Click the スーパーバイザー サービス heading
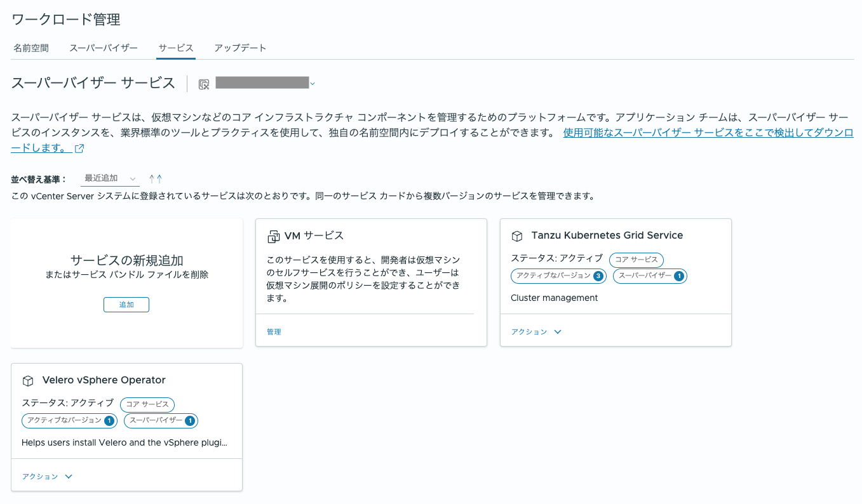Viewport: 862px width, 504px height. point(93,83)
